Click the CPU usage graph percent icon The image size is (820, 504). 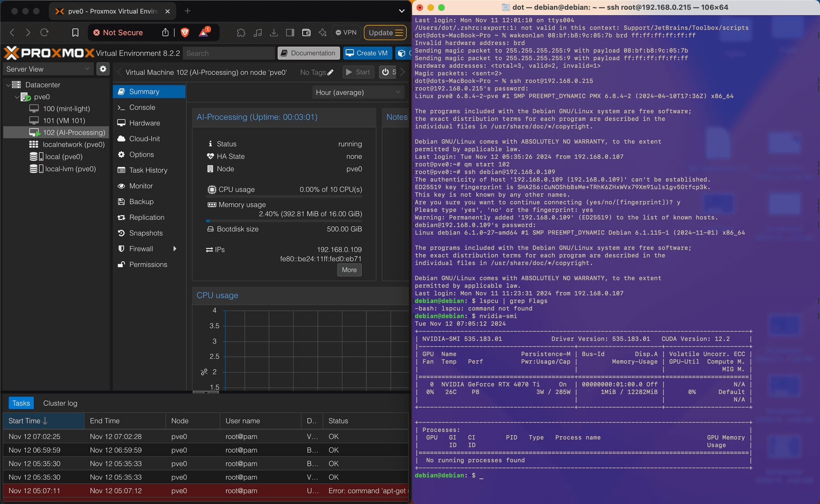pyautogui.click(x=204, y=372)
